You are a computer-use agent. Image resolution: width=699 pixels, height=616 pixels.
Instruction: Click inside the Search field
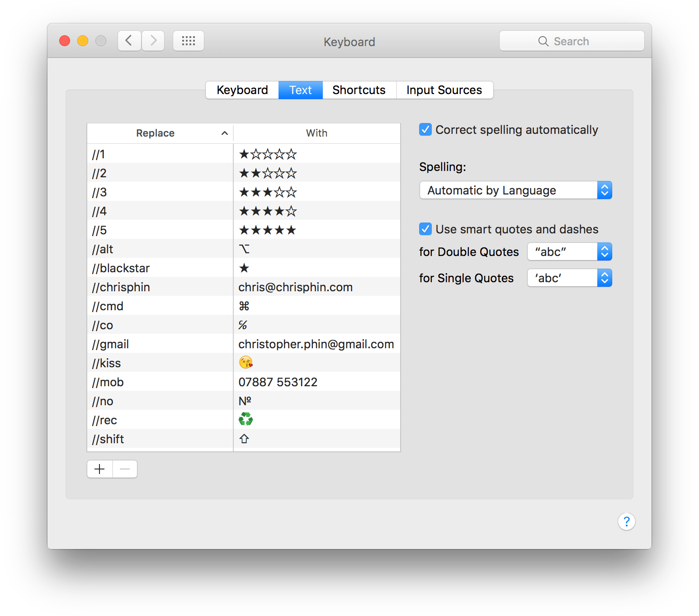571,41
